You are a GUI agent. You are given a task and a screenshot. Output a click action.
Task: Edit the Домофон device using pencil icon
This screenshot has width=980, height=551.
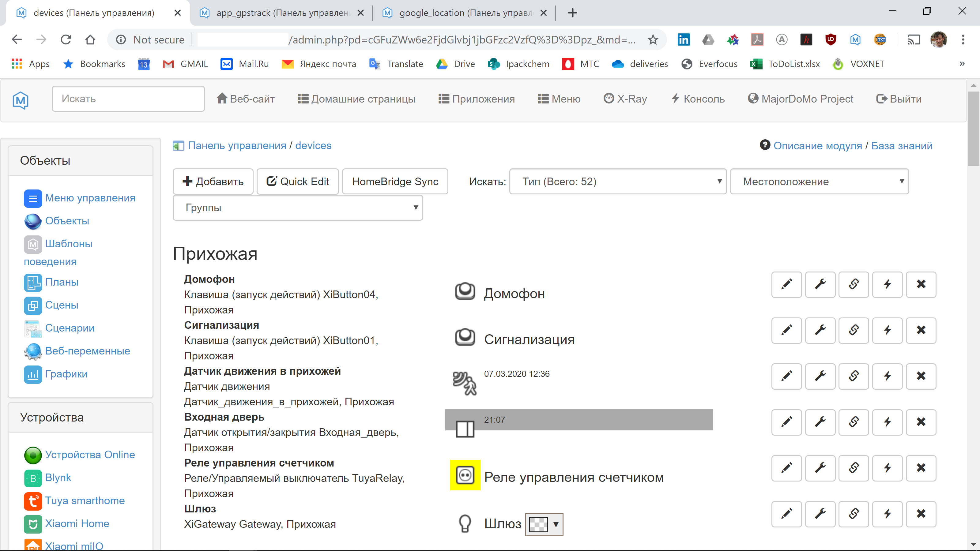[786, 284]
